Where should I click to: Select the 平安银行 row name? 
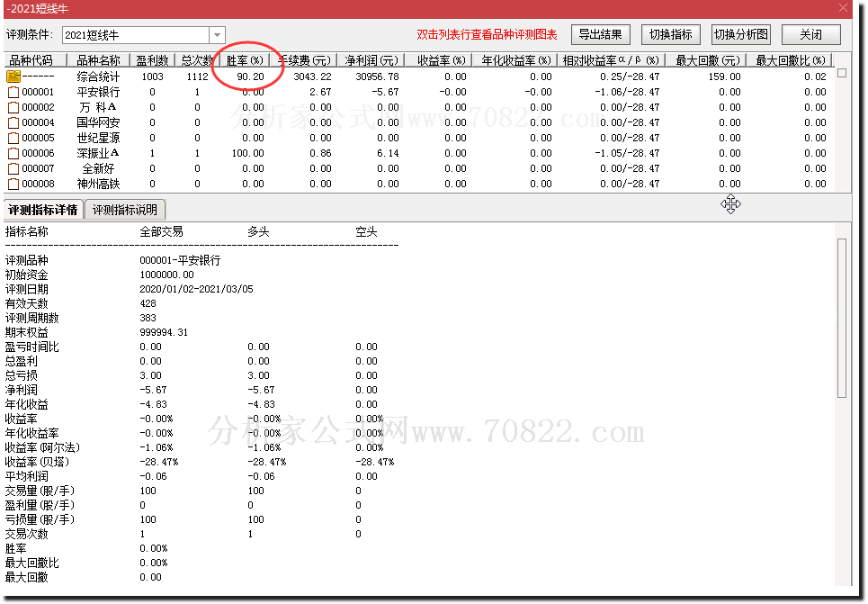tap(98, 92)
